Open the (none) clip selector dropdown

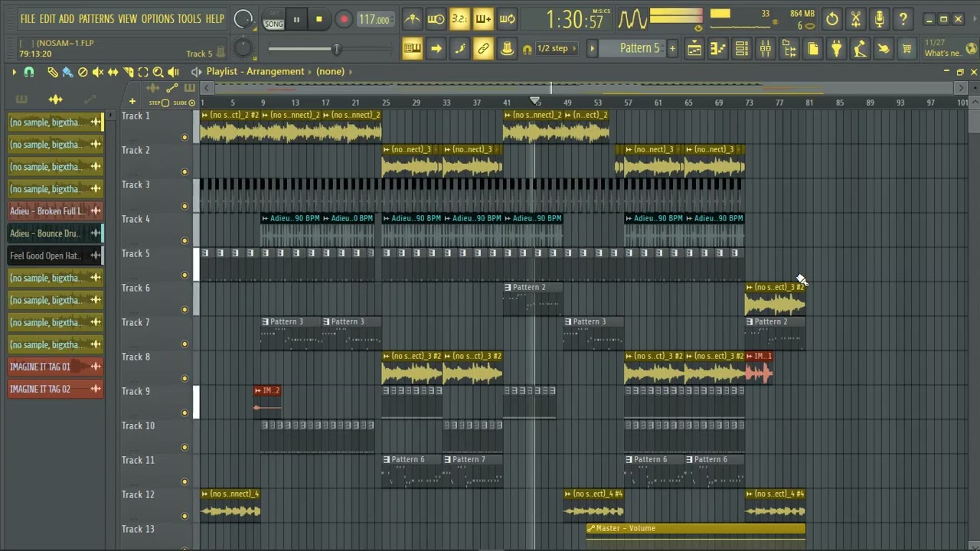click(330, 71)
